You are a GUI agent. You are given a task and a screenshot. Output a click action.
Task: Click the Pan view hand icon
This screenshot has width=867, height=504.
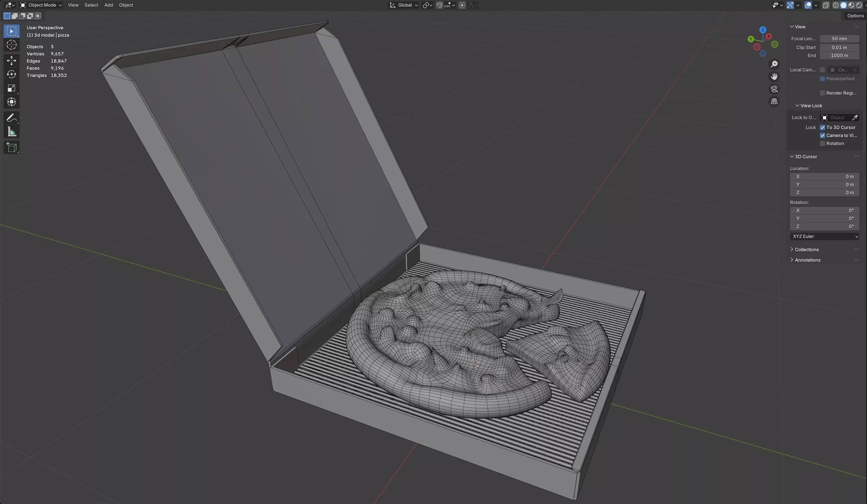pos(774,76)
